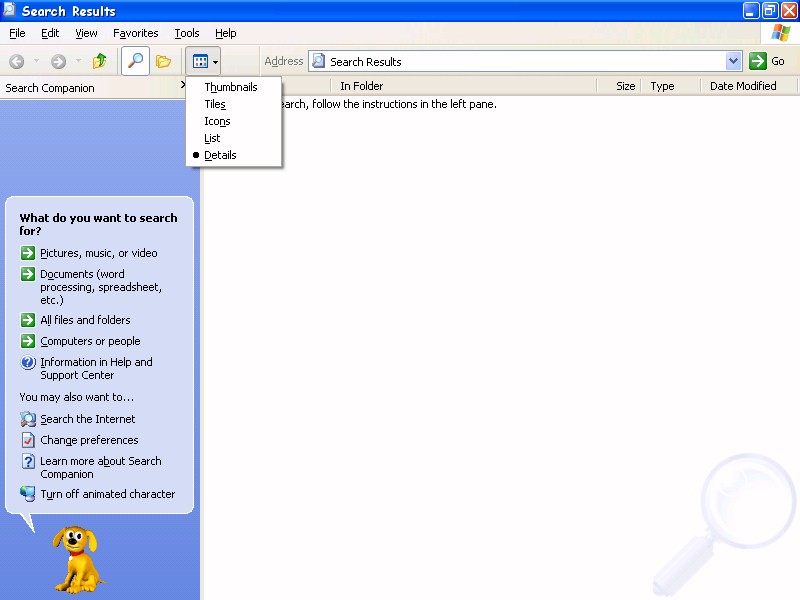Click the green Go arrow button
Image resolution: width=800 pixels, height=600 pixels.
point(758,61)
